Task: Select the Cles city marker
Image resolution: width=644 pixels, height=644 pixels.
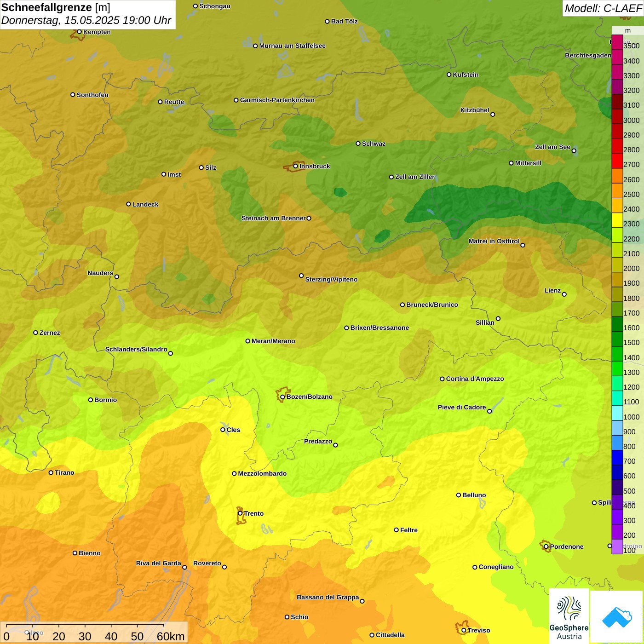Action: (223, 430)
